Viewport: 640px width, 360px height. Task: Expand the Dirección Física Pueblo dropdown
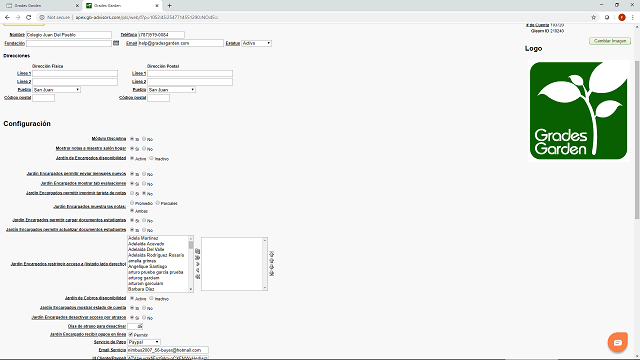(56, 89)
